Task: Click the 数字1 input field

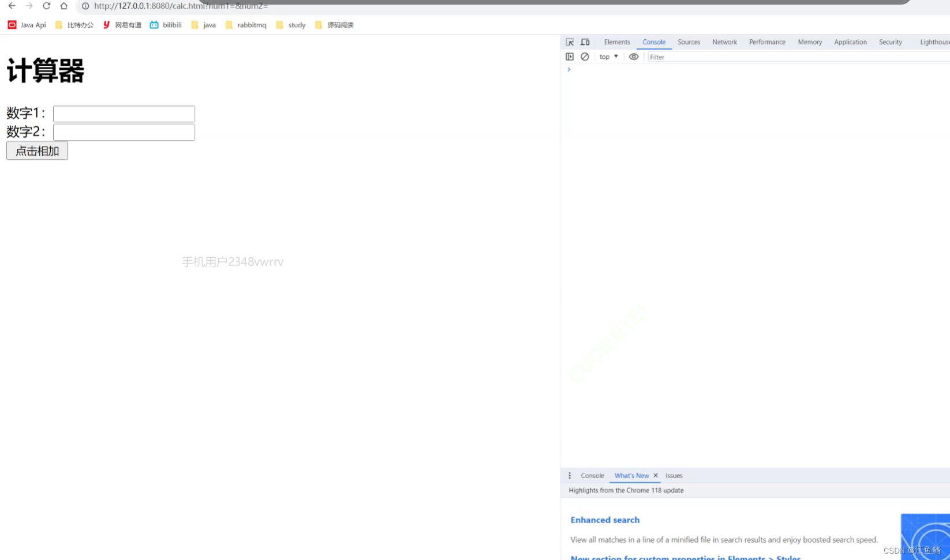Action: (124, 113)
